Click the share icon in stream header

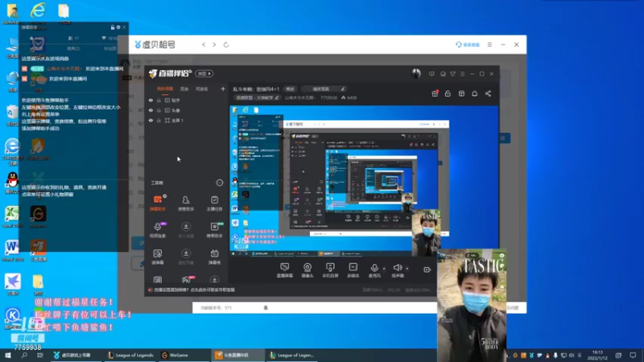coord(488,93)
